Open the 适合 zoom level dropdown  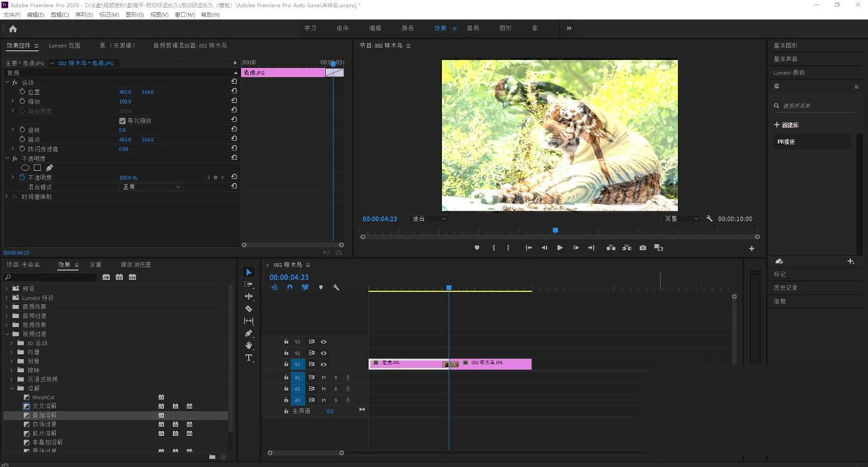pyautogui.click(x=428, y=219)
